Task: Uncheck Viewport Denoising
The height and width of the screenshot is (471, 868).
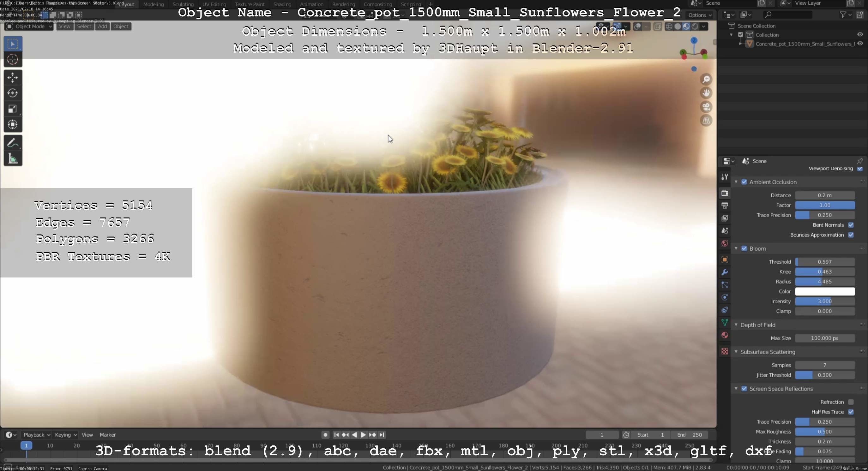Action: [x=859, y=169]
